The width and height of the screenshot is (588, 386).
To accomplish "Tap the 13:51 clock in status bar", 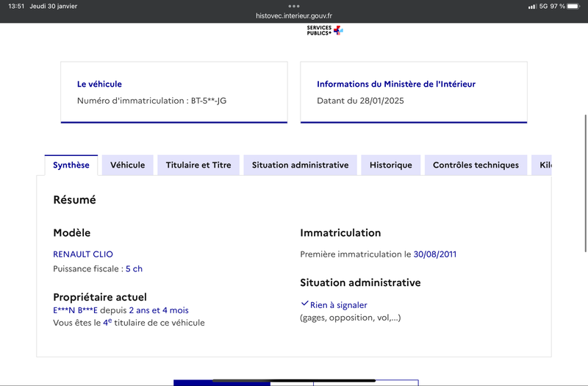I will coord(16,6).
